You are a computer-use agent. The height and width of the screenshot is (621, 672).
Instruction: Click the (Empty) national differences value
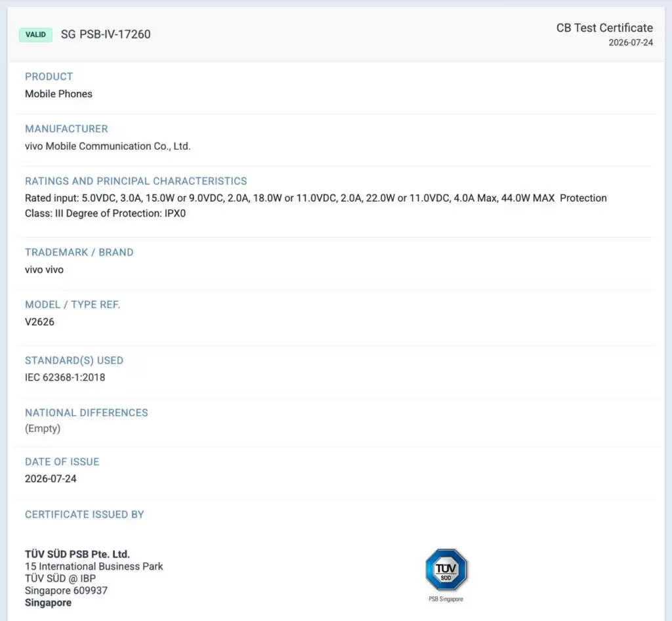point(43,429)
